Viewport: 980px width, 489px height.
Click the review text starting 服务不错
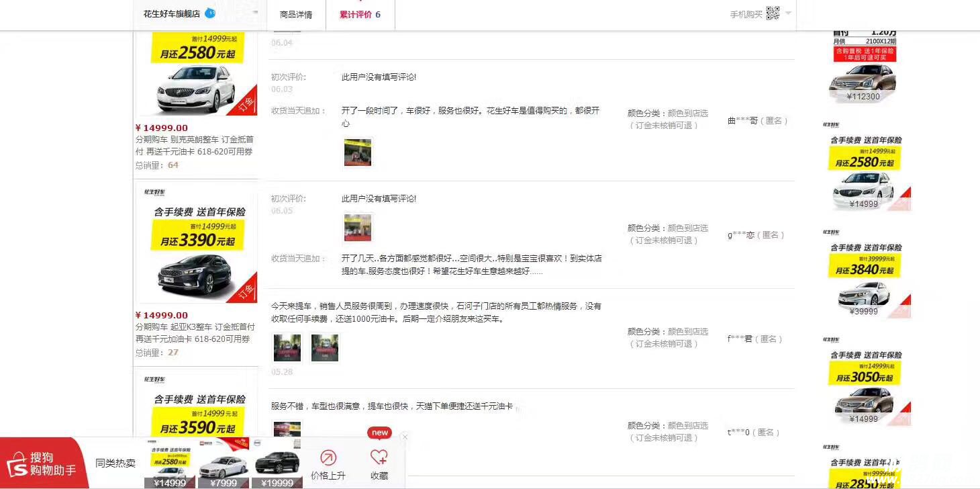(392, 406)
